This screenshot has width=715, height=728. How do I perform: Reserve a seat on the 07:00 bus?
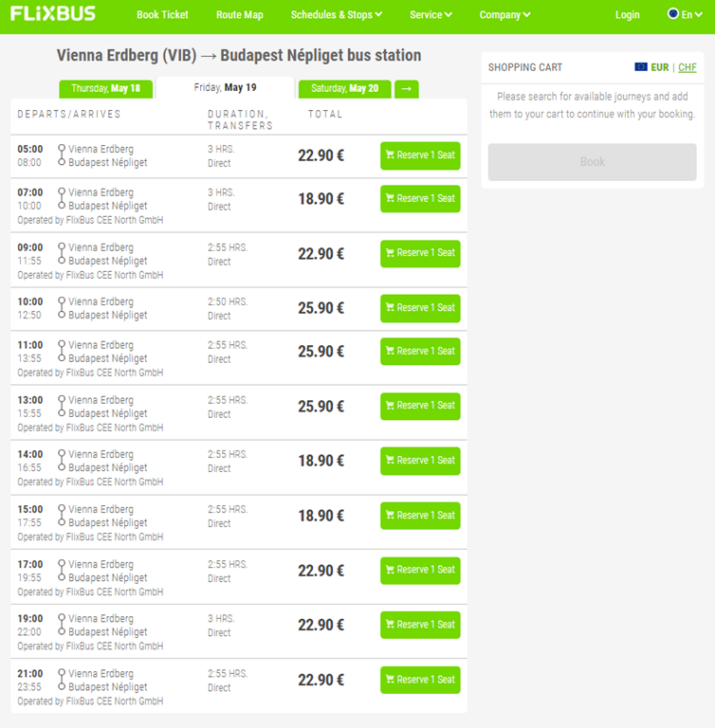tap(420, 199)
